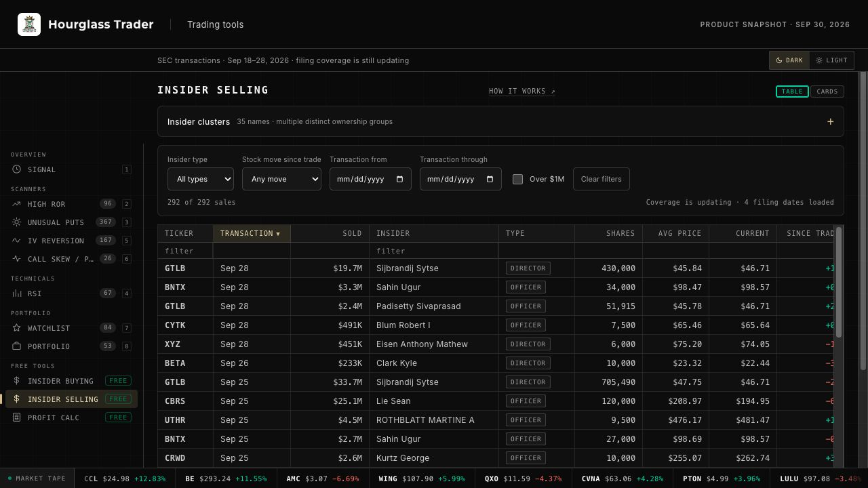Click the Insider filter input field
Image resolution: width=868 pixels, height=488 pixels.
[434, 251]
